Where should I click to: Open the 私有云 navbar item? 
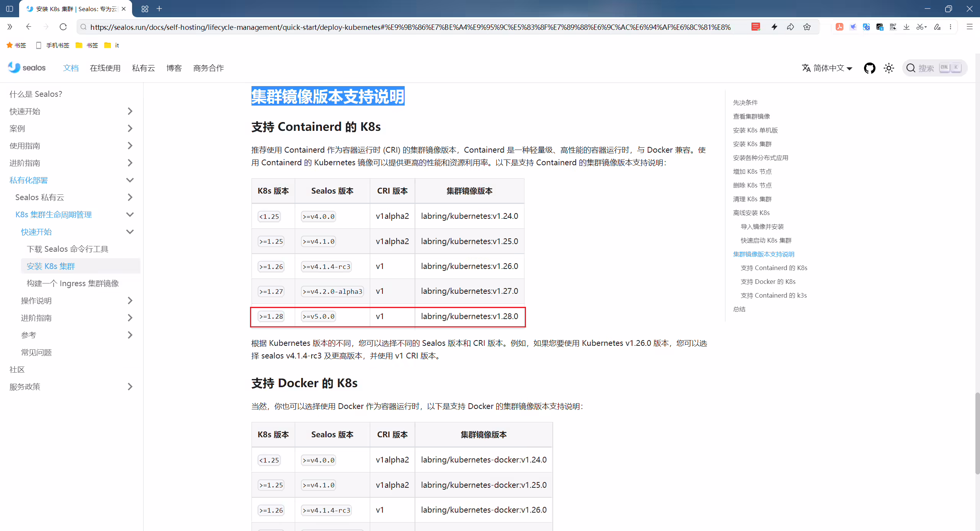[144, 68]
